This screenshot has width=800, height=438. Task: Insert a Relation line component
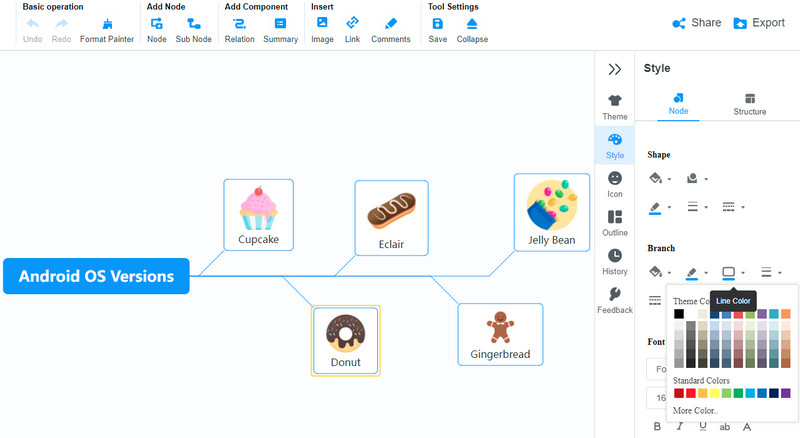pos(239,23)
